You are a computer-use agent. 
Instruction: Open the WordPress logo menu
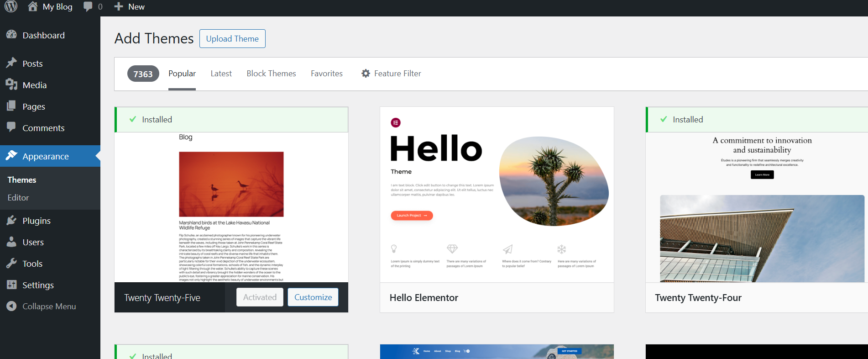click(11, 6)
